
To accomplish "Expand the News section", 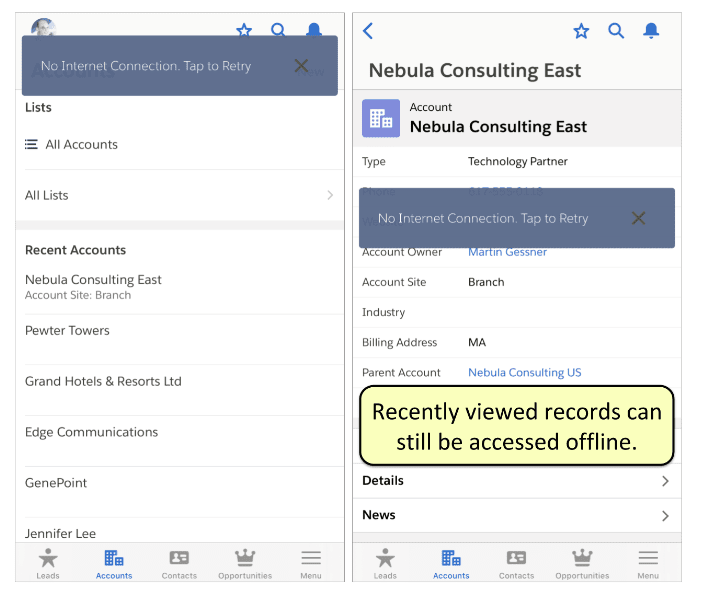I will pos(665,516).
